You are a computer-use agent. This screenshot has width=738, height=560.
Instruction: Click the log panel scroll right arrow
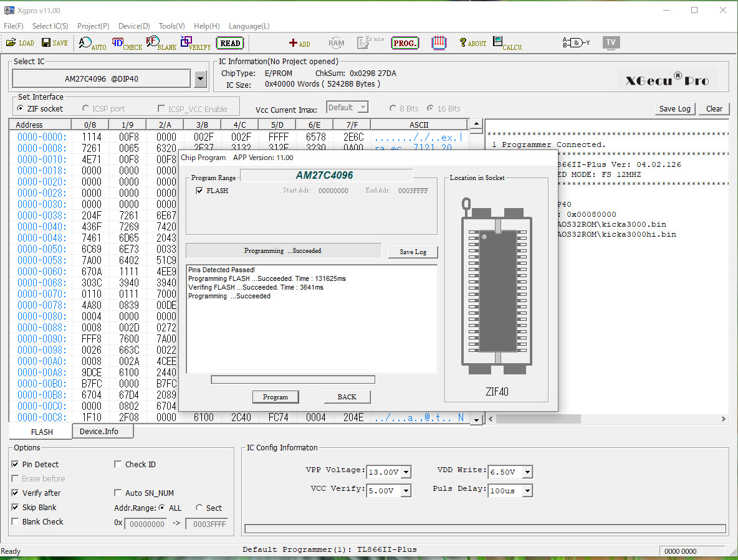pos(724,419)
